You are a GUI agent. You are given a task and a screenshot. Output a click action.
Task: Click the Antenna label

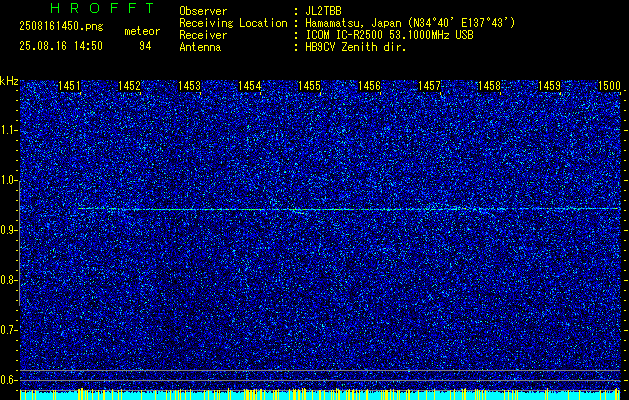pos(200,47)
